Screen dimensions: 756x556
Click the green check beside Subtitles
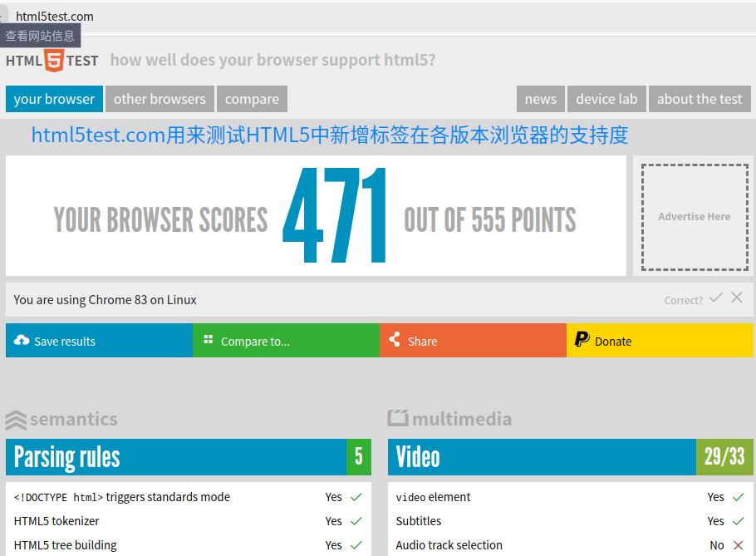coord(739,521)
